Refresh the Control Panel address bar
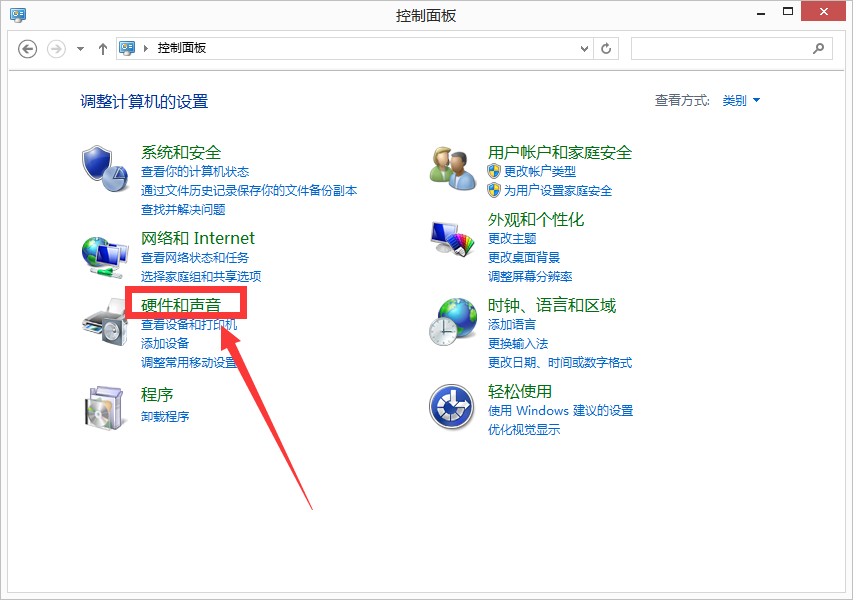 pos(606,49)
